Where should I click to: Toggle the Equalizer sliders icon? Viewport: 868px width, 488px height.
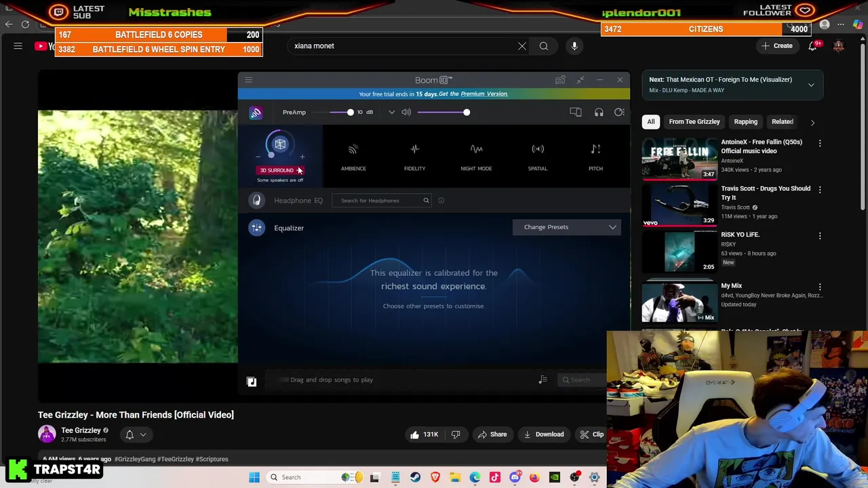coord(256,228)
